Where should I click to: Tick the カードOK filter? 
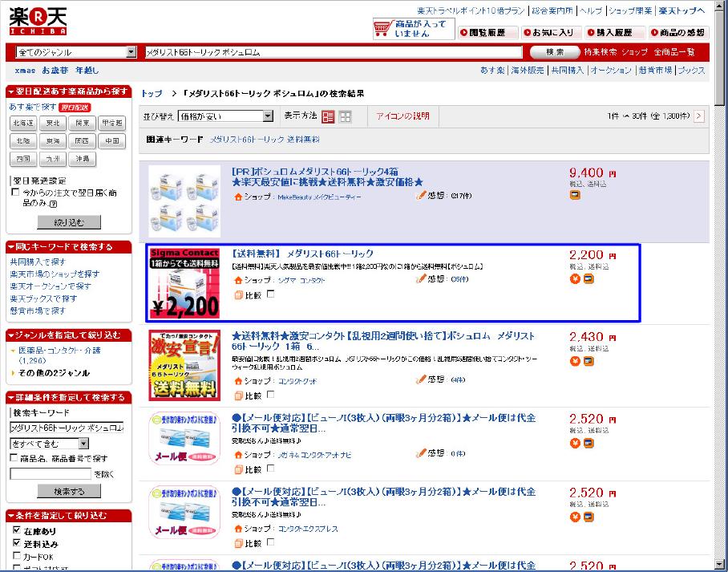pos(17,555)
